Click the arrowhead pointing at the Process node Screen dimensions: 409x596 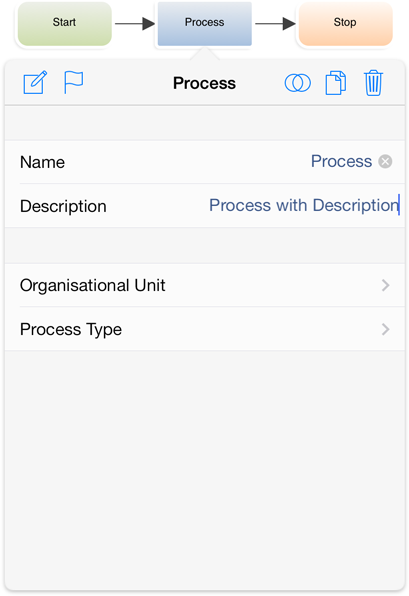[x=149, y=24]
